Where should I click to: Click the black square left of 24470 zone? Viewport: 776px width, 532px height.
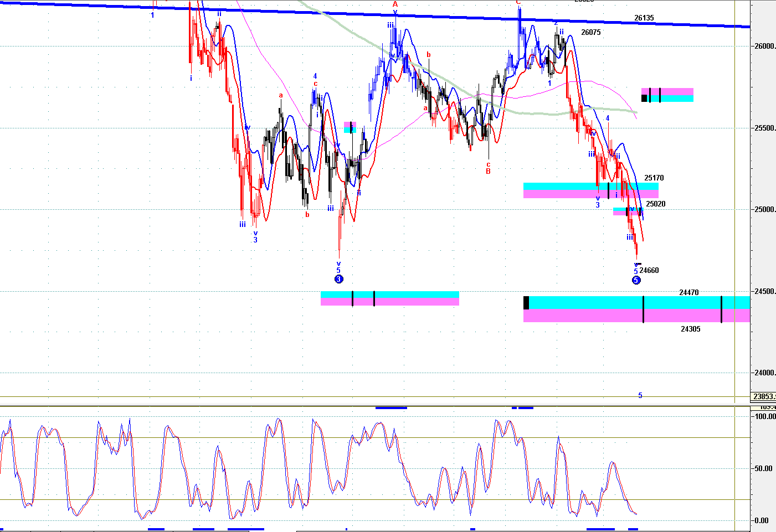coord(526,303)
